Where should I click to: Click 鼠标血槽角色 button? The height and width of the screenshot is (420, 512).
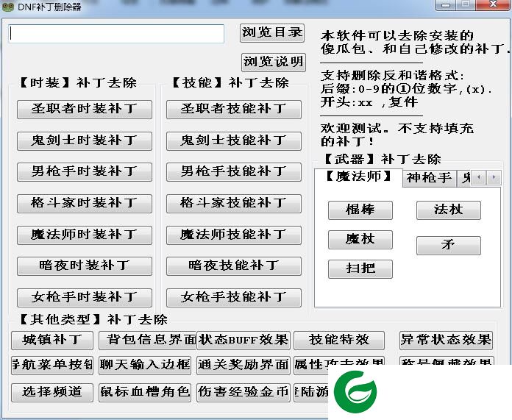point(145,393)
